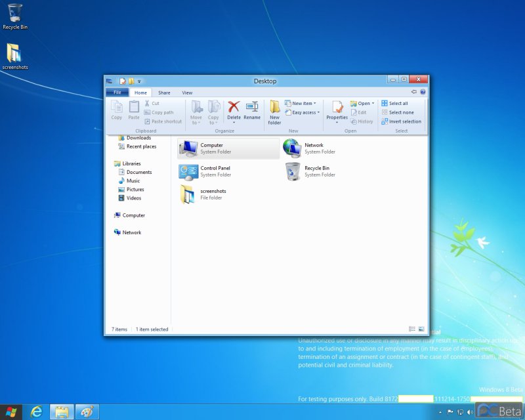Select Documents library in navigation pane
Screen dimensions: 525x420
138,172
